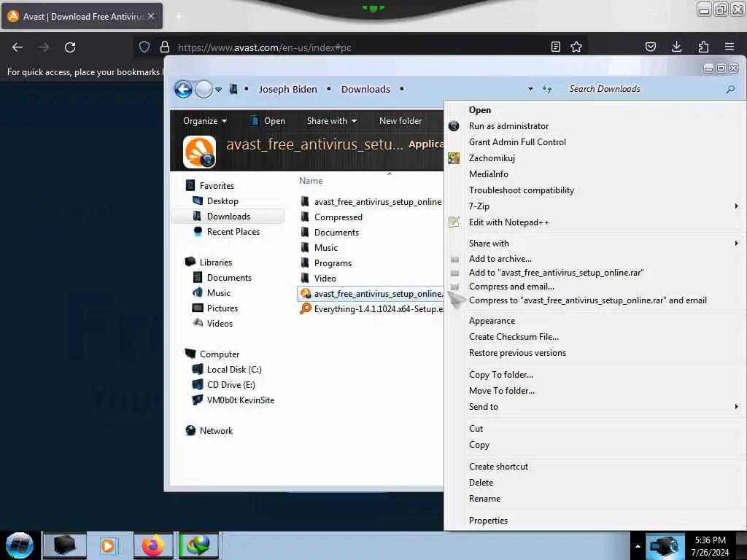Image resolution: width=747 pixels, height=560 pixels.
Task: Open the Organize dropdown menu
Action: [x=205, y=121]
